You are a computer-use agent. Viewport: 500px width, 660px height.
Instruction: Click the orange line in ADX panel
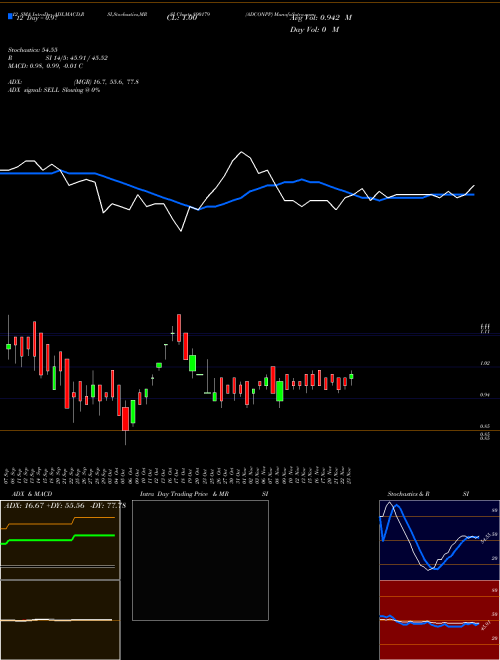tap(42, 524)
